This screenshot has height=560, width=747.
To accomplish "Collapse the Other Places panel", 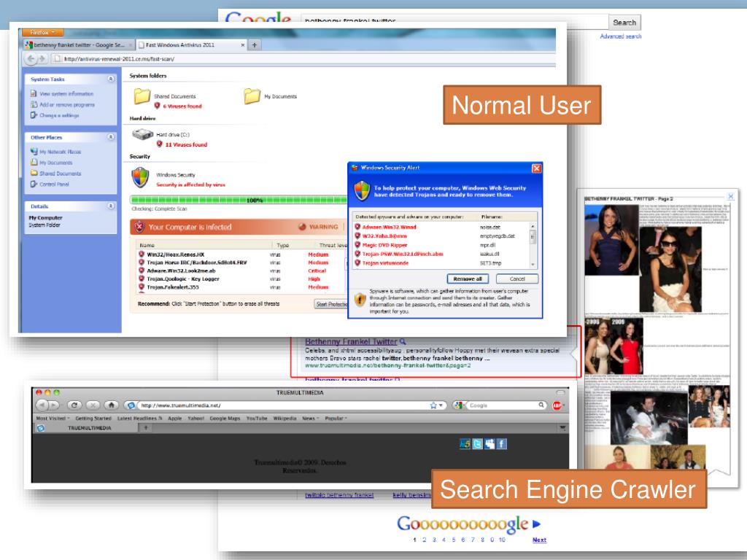I will pos(111,137).
